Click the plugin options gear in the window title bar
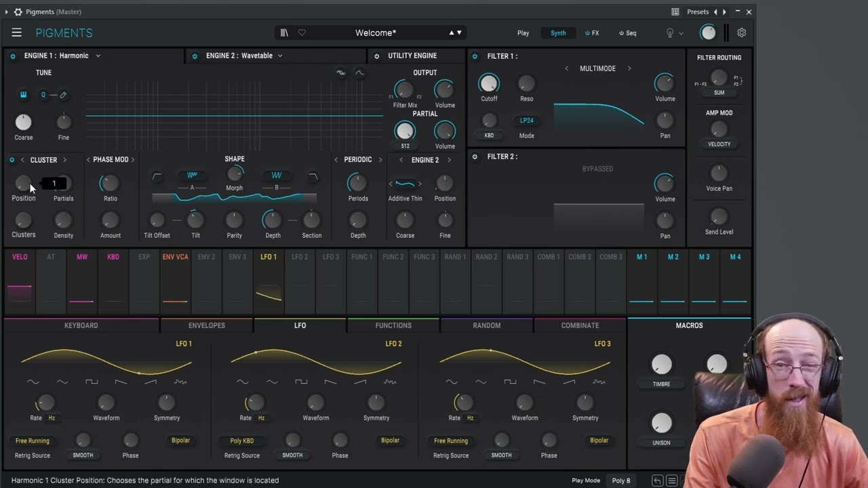This screenshot has width=868, height=488. [x=18, y=12]
